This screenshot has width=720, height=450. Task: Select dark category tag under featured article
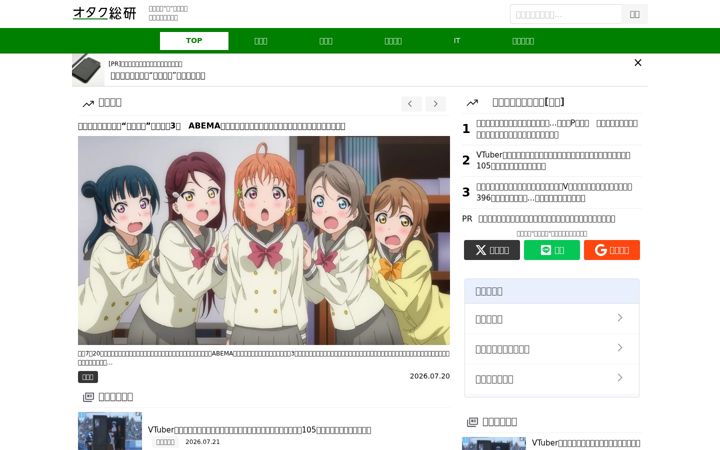pyautogui.click(x=88, y=377)
